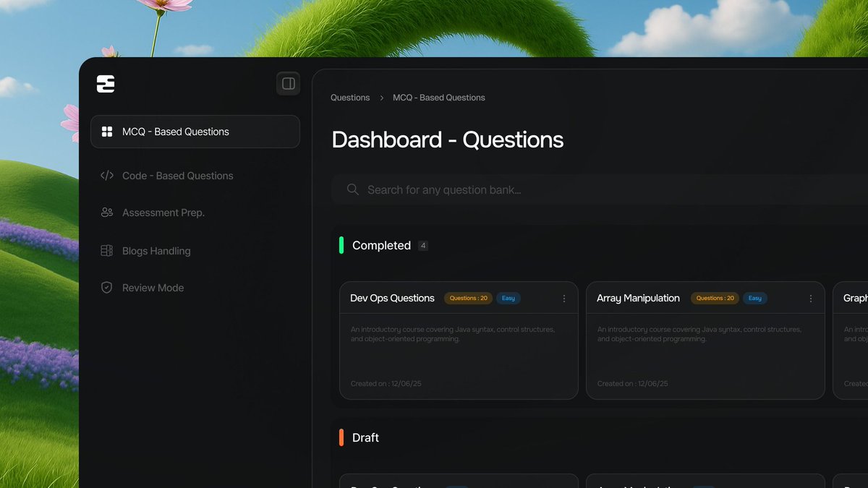Click the grid icon beside MCQ - Based Questions

[x=107, y=132]
